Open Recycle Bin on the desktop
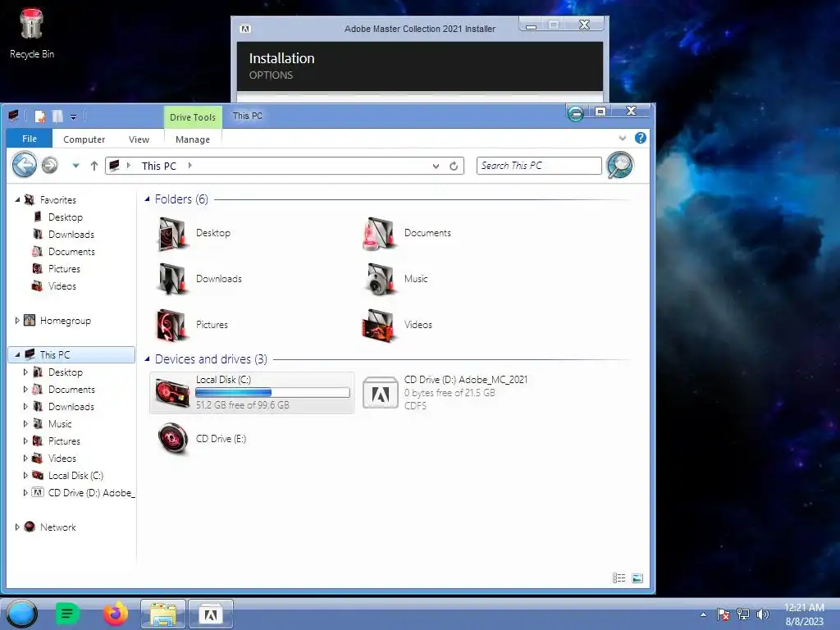This screenshot has height=630, width=840. [x=32, y=33]
